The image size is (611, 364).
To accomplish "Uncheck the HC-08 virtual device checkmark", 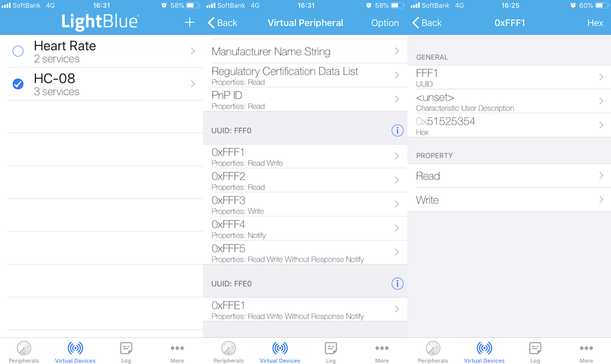I will coord(18,84).
